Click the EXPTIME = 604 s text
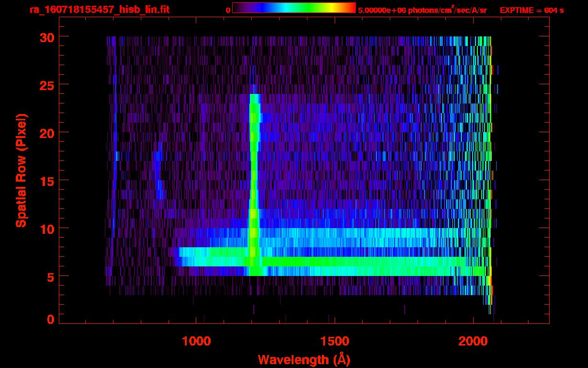588x368 pixels. pyautogui.click(x=531, y=10)
